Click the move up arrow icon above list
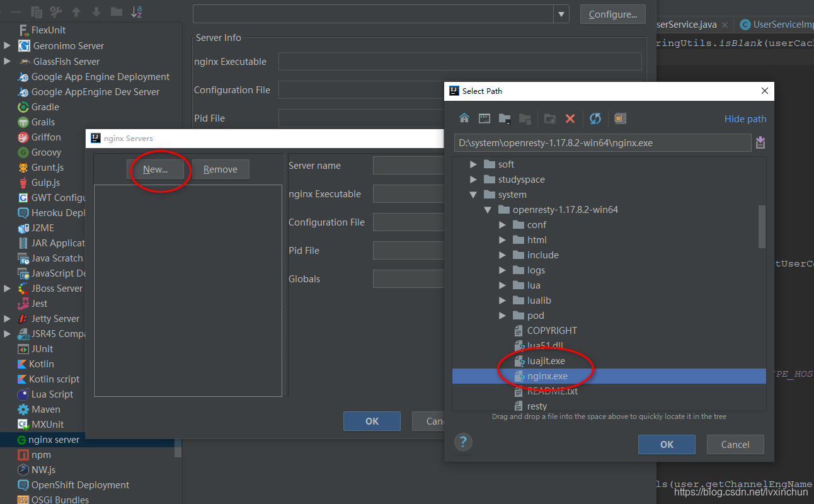Viewport: 814px width, 504px height. pos(76,11)
